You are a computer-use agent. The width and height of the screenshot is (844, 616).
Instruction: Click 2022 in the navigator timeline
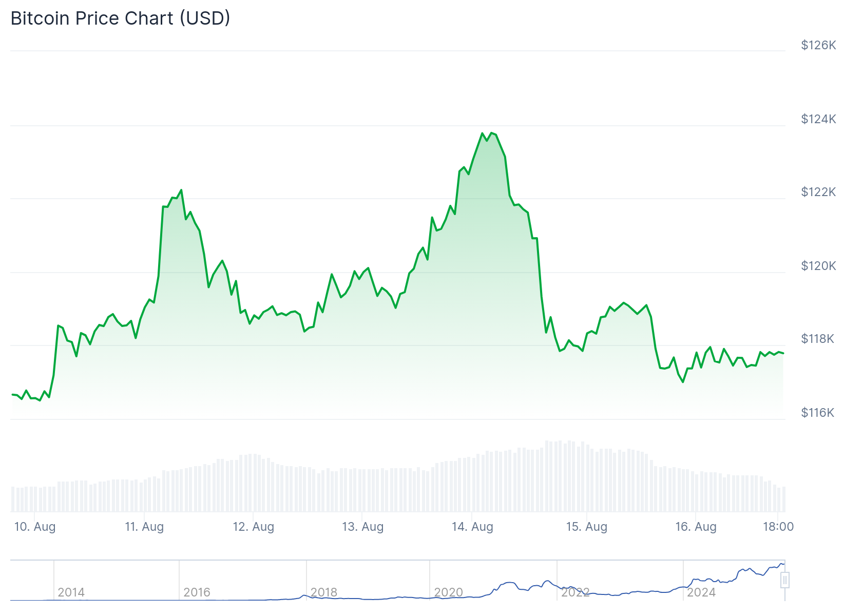[x=576, y=592]
